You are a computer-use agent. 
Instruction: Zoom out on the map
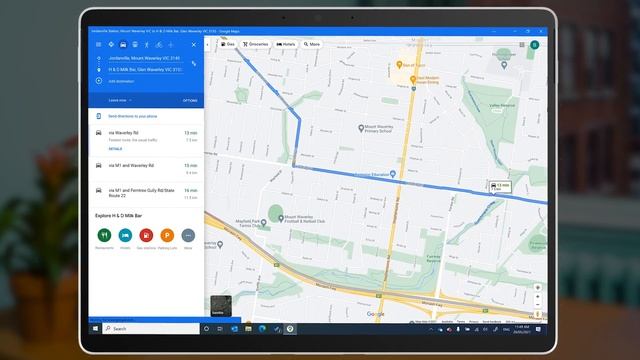[538, 304]
